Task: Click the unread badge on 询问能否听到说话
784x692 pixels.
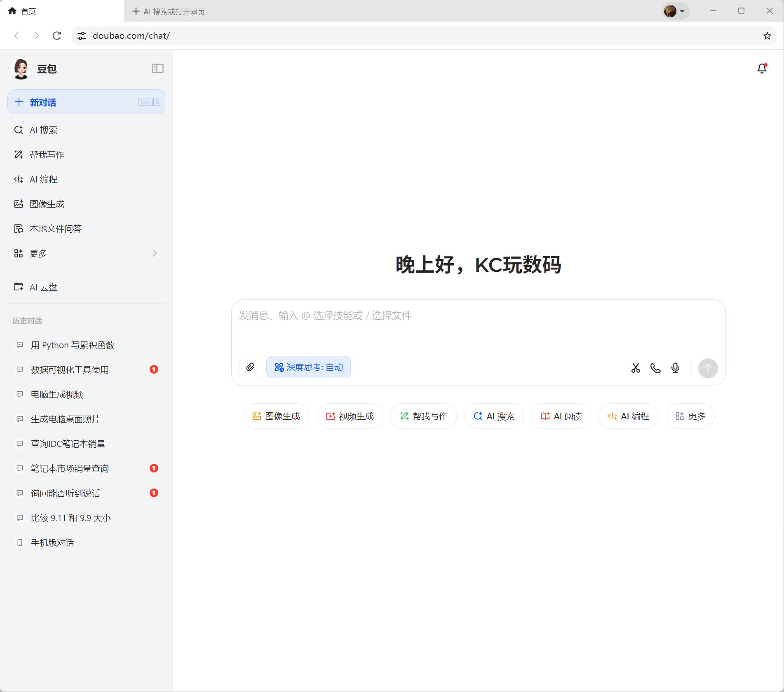Action: (x=154, y=493)
